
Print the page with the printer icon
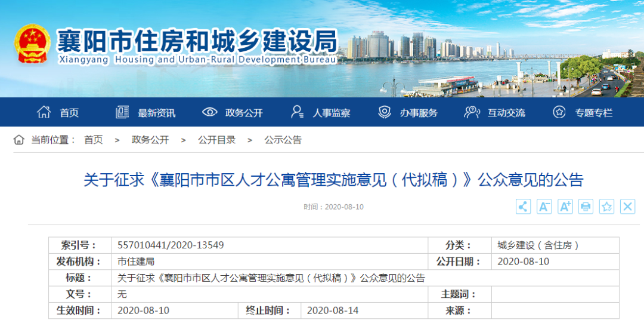click(586, 207)
